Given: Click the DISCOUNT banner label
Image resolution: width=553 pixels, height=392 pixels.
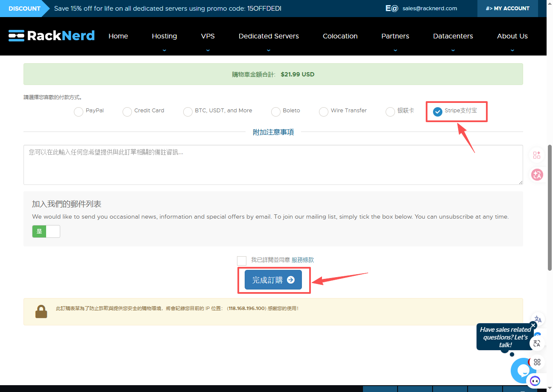Looking at the screenshot, I should (x=25, y=9).
